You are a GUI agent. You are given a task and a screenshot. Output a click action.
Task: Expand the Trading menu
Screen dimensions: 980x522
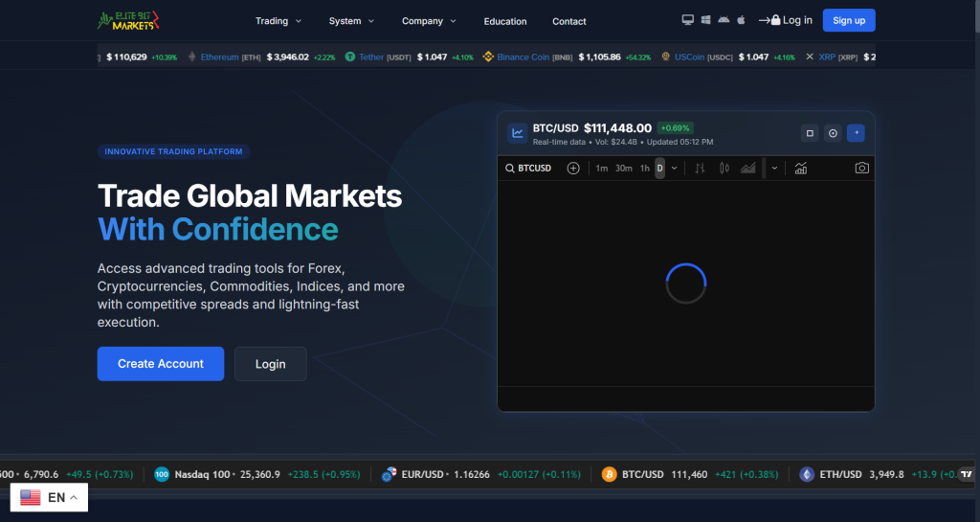[x=278, y=21]
